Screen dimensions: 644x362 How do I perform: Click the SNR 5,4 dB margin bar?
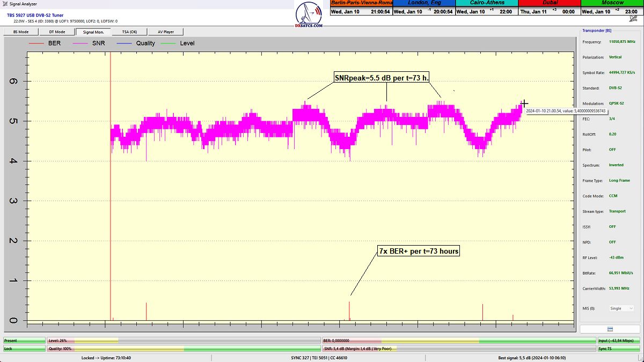[x=458, y=349]
